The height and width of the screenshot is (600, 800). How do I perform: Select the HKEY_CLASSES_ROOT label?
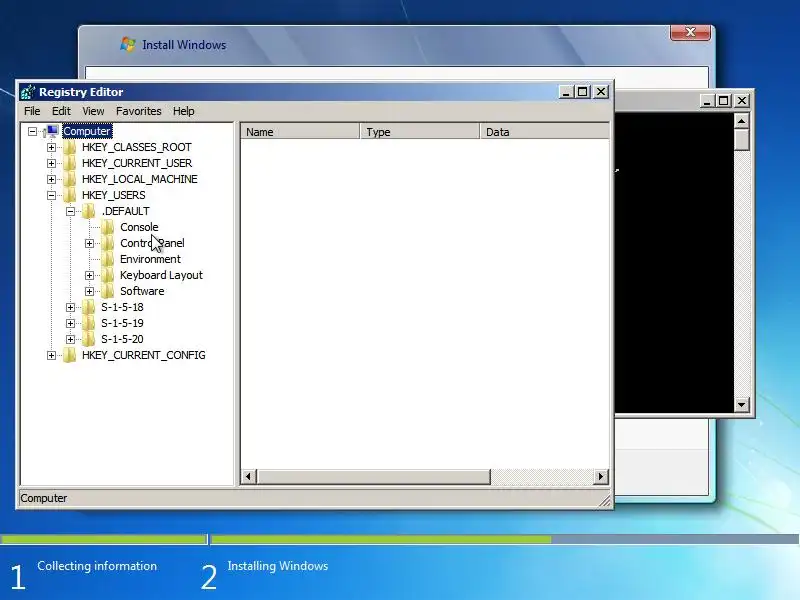tap(137, 147)
